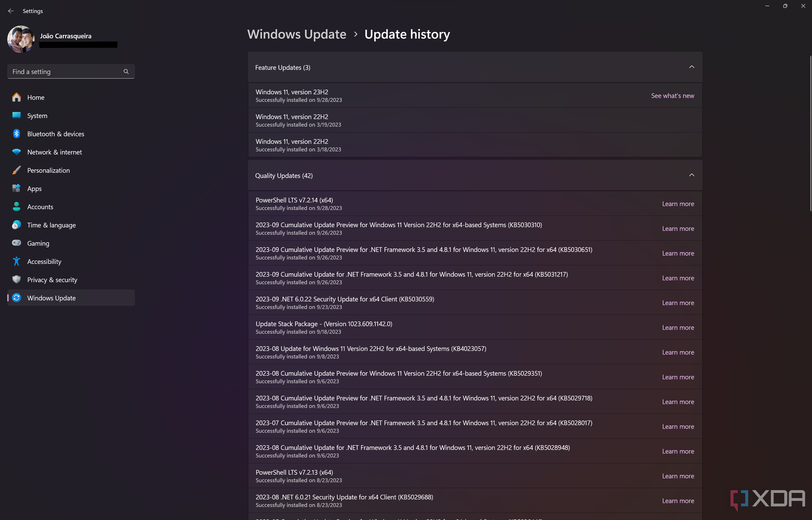The width and height of the screenshot is (812, 520).
Task: Collapse the Quality Updates section
Action: point(691,175)
